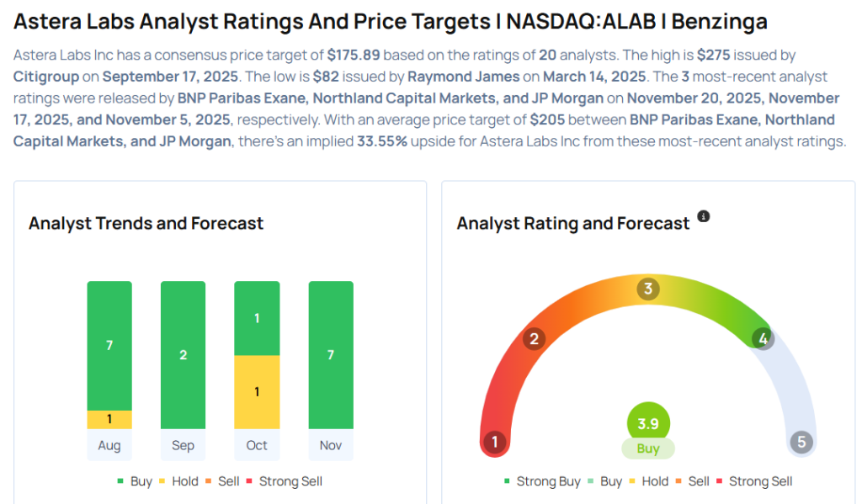
Task: Click the gauge marker numbered 3
Action: coord(647,289)
